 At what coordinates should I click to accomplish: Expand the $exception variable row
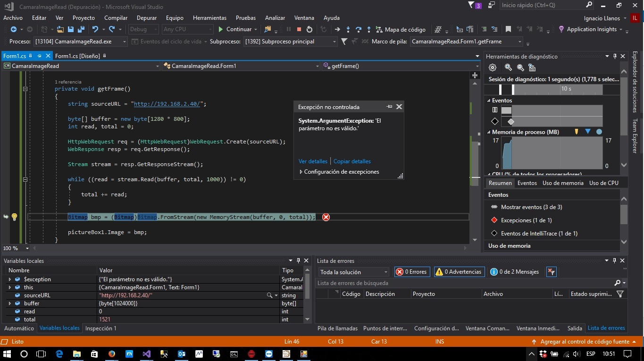tap(10, 279)
